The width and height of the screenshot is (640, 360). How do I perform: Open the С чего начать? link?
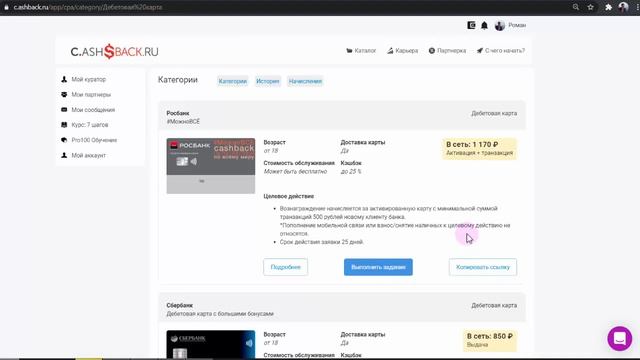point(501,51)
